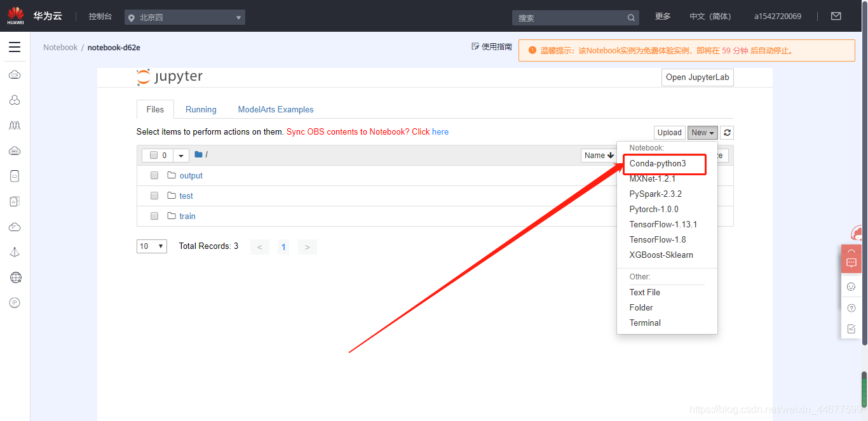This screenshot has height=421, width=868.
Task: Open the 中文(简体) language menu
Action: pyautogui.click(x=710, y=17)
